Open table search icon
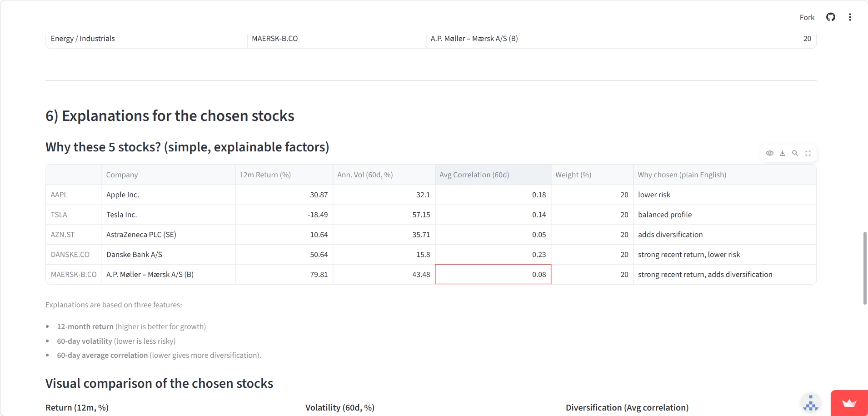The width and height of the screenshot is (868, 416). 795,153
